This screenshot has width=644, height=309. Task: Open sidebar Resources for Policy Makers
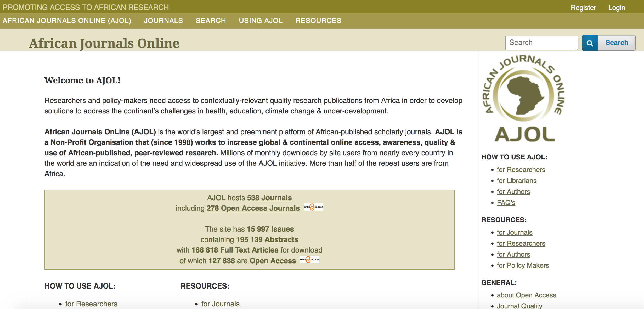tap(523, 265)
